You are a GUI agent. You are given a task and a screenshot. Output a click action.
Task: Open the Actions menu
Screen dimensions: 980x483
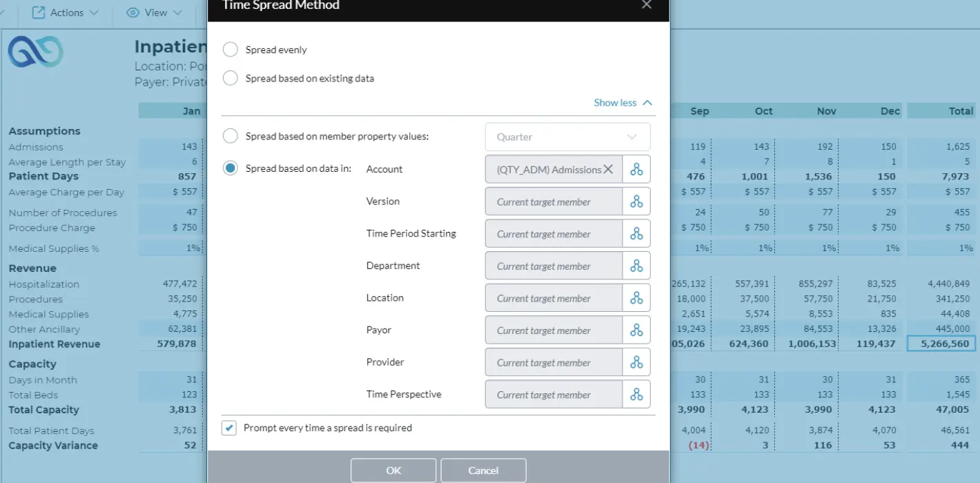(x=66, y=12)
